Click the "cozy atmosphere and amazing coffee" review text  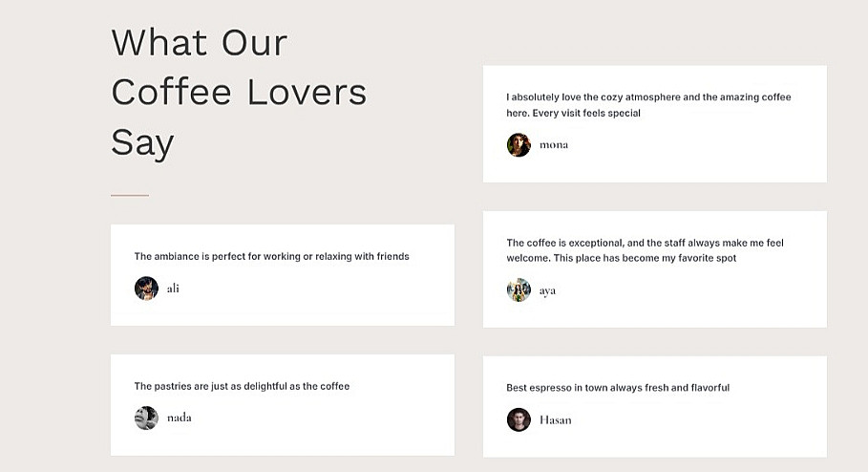[648, 105]
